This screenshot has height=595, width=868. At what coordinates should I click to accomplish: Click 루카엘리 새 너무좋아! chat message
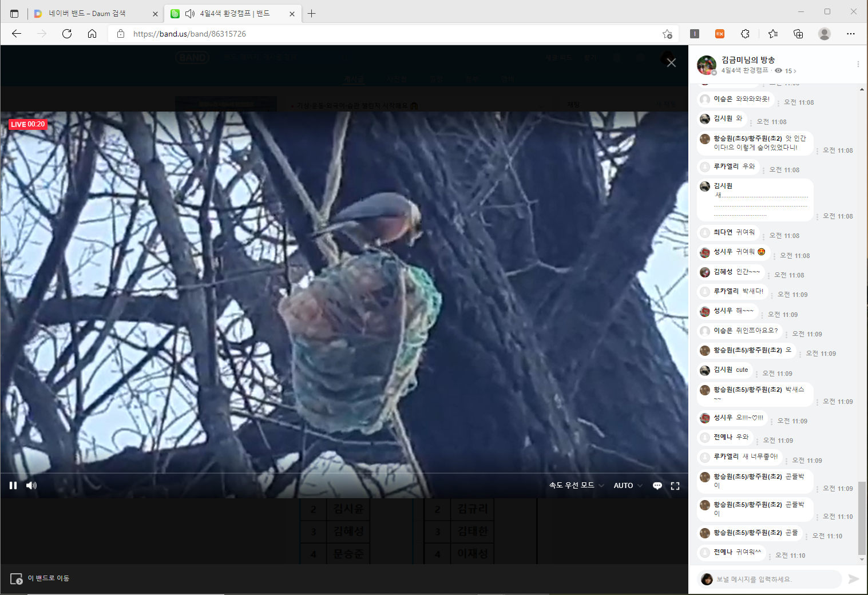point(740,457)
